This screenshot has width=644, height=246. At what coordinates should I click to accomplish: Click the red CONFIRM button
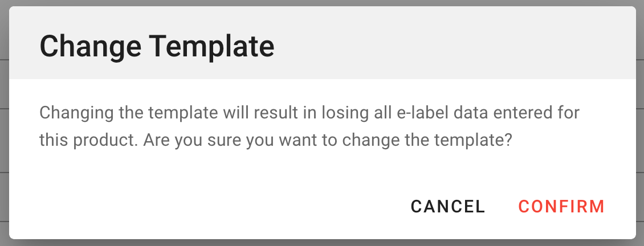(561, 206)
